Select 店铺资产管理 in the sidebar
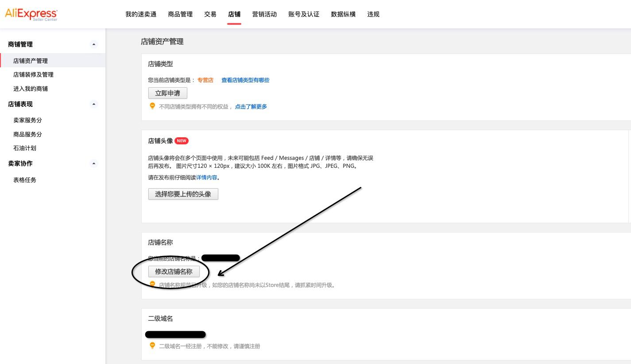Viewport: 631px width, 364px height. point(53,61)
